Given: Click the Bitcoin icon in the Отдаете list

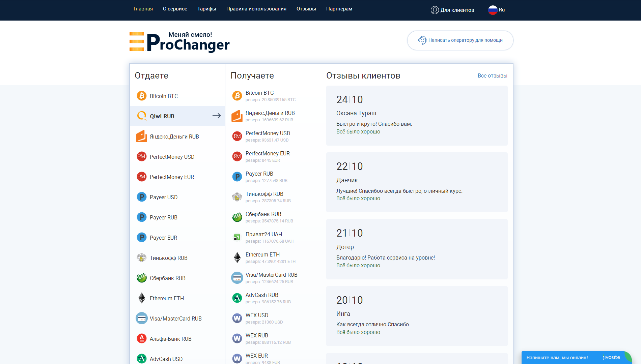Looking at the screenshot, I should 142,96.
